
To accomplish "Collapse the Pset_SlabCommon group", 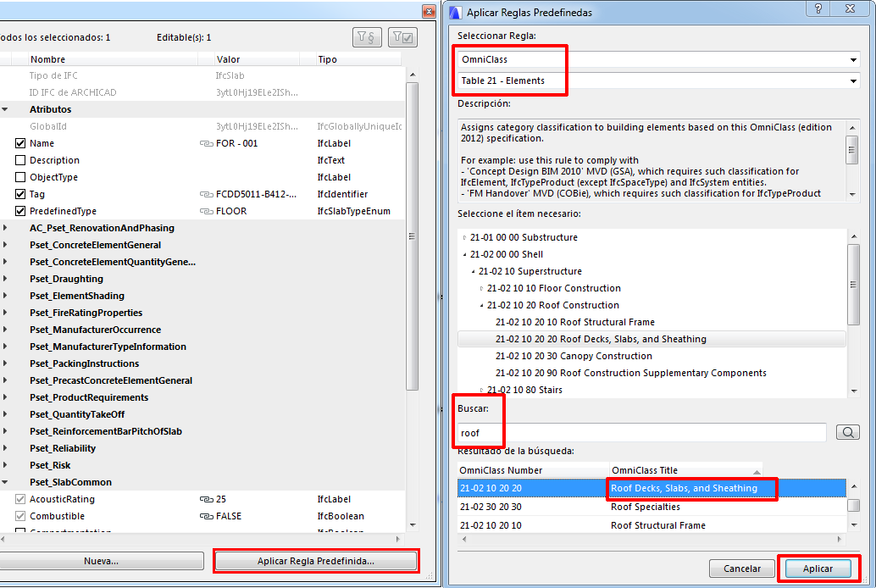I will 5,482.
